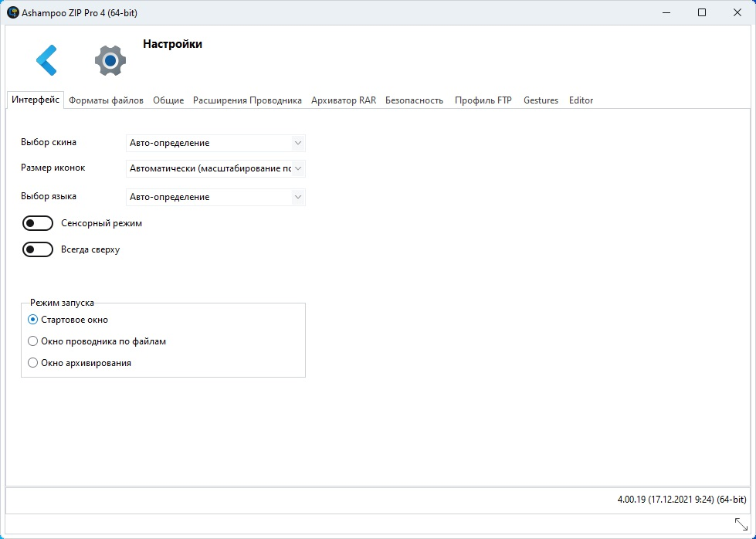Toggle the Всегда сверху switch
Image resolution: width=756 pixels, height=539 pixels.
coord(38,249)
